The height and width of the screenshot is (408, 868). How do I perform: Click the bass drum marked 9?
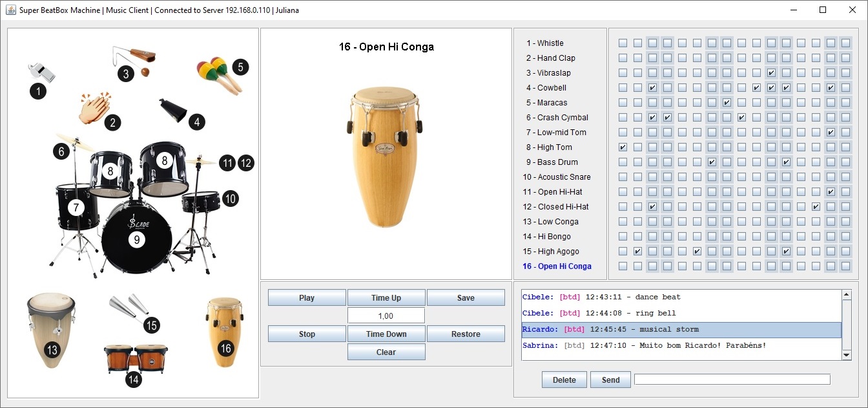point(136,237)
